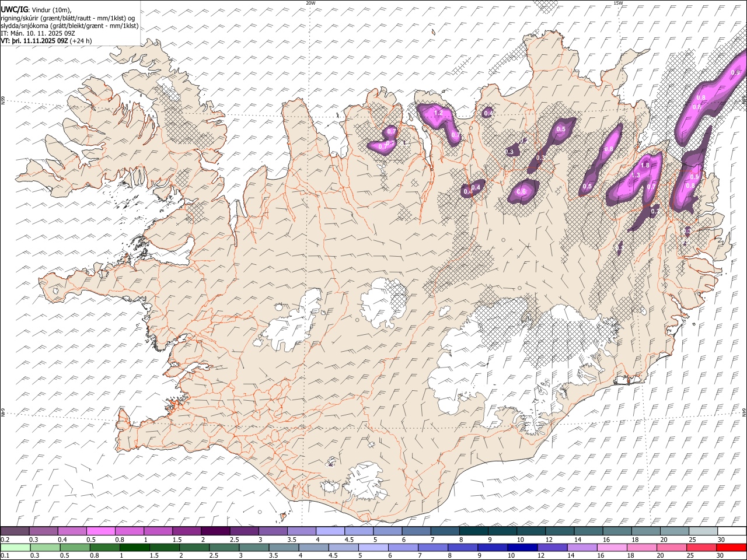Pick the dark teal snow-scale swatch at 8

click(474, 531)
